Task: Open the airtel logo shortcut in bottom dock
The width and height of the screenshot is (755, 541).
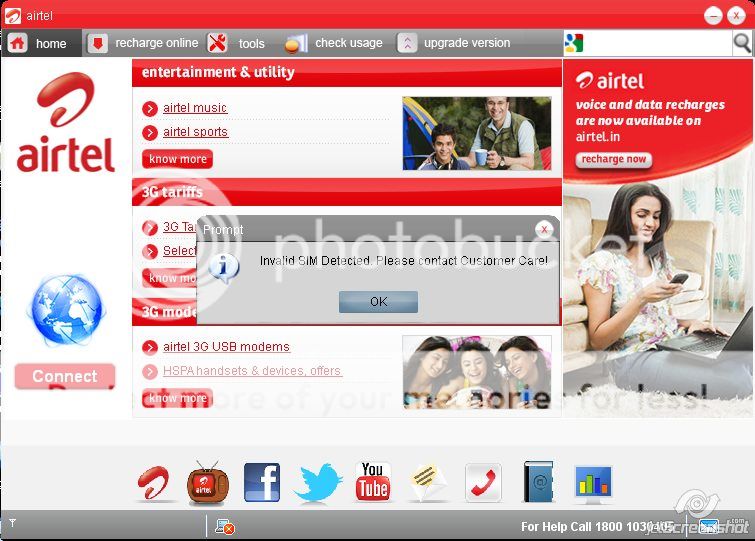Action: tap(154, 483)
